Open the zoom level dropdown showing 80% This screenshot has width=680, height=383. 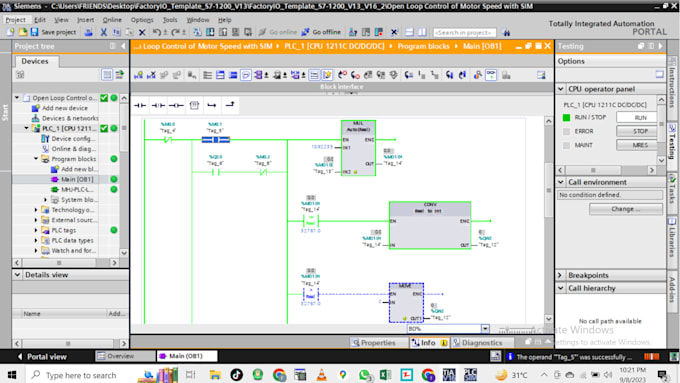click(x=485, y=329)
